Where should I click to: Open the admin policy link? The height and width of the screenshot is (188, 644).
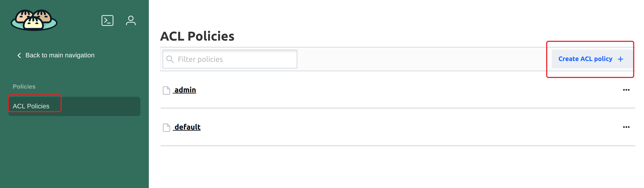click(x=185, y=90)
